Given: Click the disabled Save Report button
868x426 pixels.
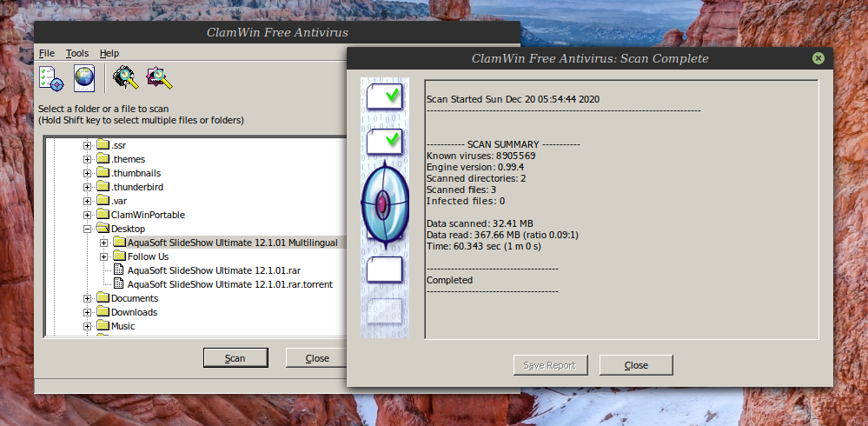Looking at the screenshot, I should [x=551, y=365].
